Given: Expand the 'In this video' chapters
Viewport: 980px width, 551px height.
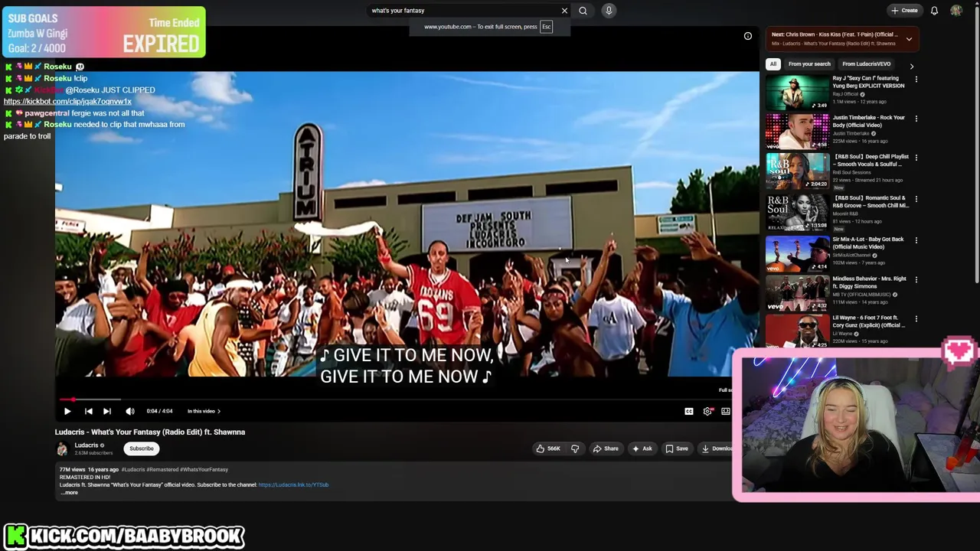Looking at the screenshot, I should (x=204, y=411).
